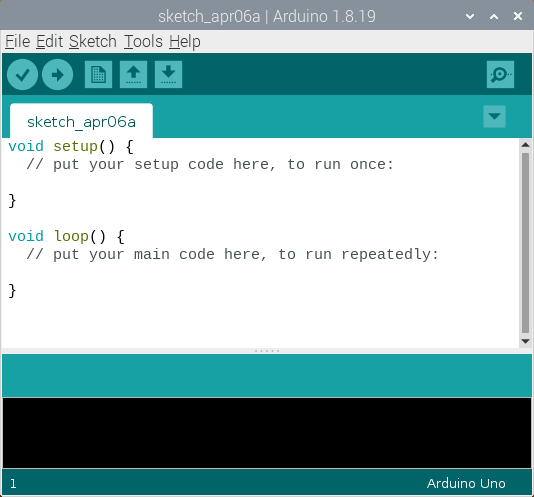Save sketch with the down-arrow icon
This screenshot has height=497, width=534.
coord(169,75)
